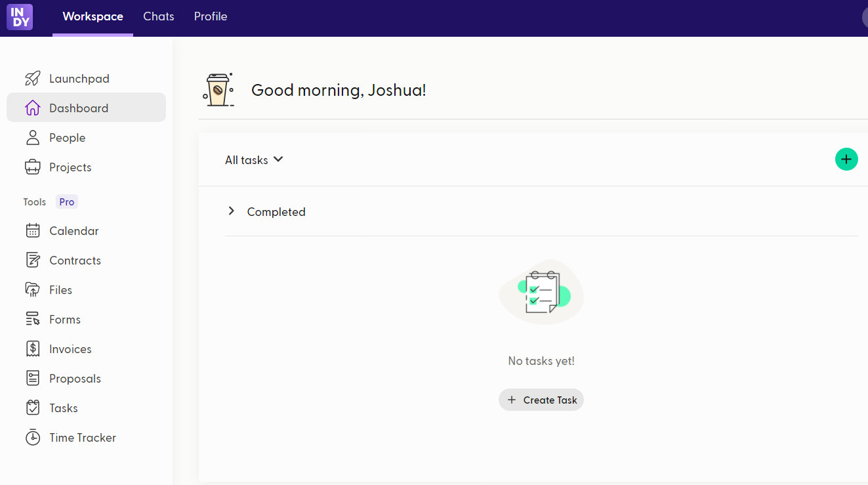Open the Profile menu item

pyautogui.click(x=210, y=16)
